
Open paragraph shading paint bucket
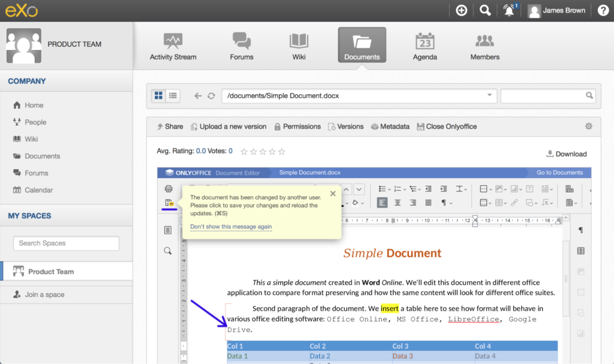pos(355,203)
